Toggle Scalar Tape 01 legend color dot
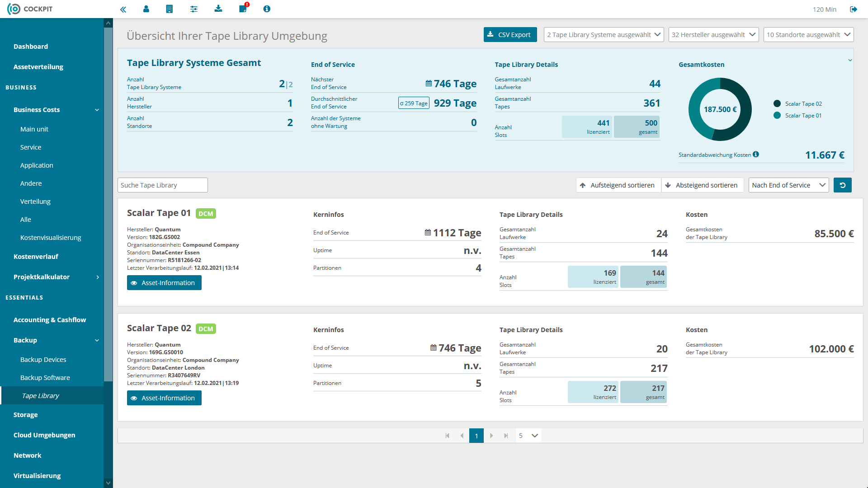 tap(777, 115)
